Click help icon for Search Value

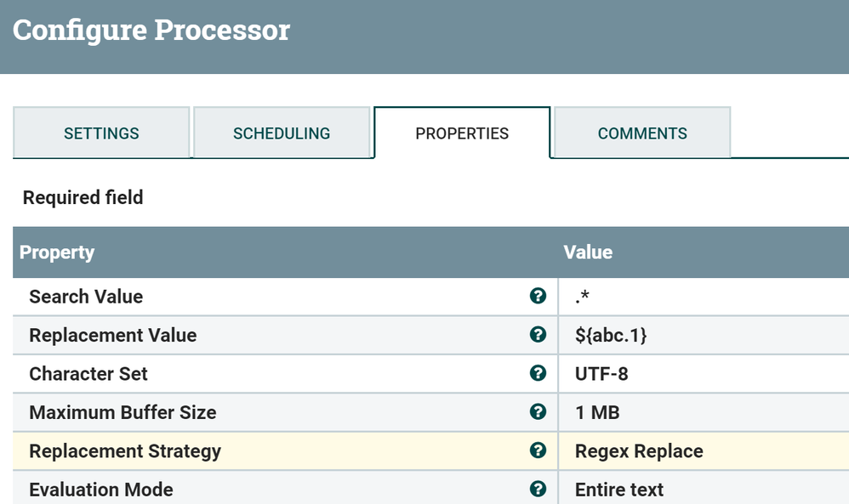click(538, 296)
